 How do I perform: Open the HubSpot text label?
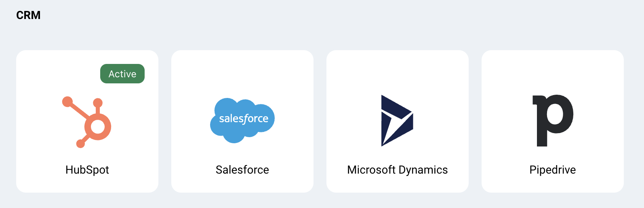(87, 170)
